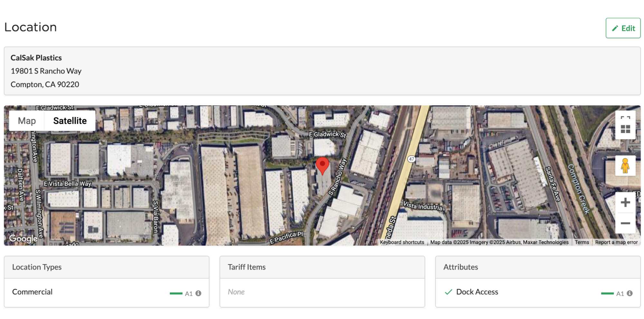Click the green bar next to Commercial
644x319 pixels.
point(176,293)
